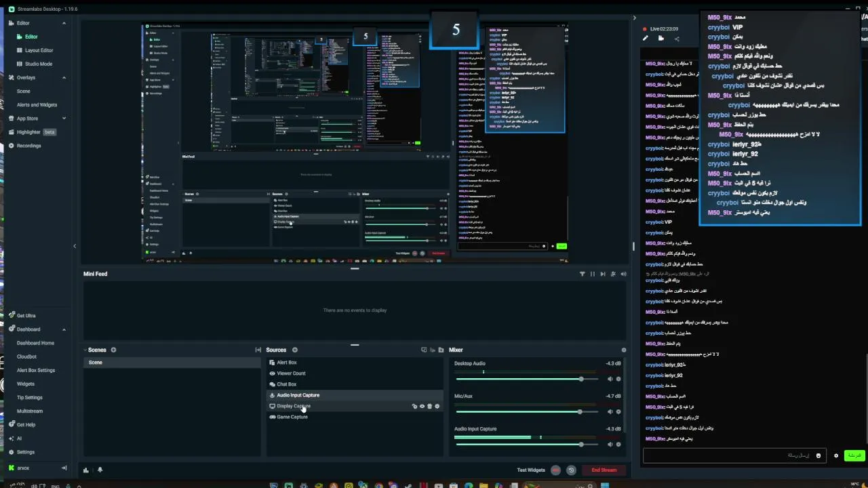Viewport: 868px width, 488px height.
Task: Pause the Mini Feed alert queue
Action: click(593, 274)
